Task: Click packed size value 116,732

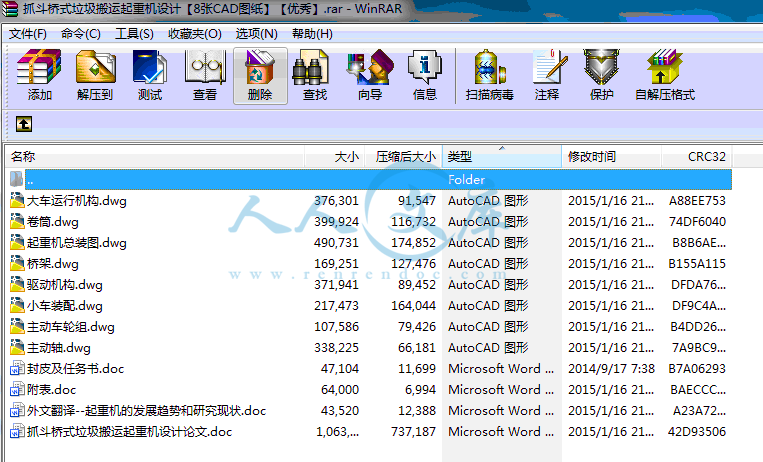Action: 414,221
